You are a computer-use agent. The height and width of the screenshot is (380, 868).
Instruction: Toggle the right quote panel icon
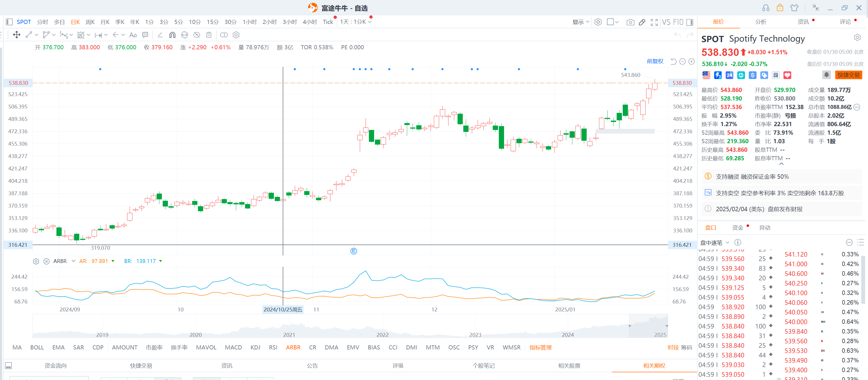coord(690,22)
